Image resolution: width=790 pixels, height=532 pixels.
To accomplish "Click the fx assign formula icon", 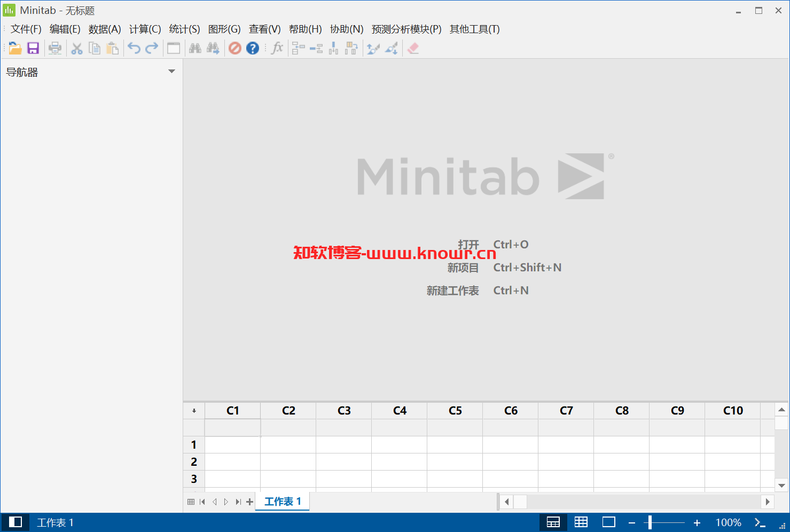I will [x=277, y=48].
